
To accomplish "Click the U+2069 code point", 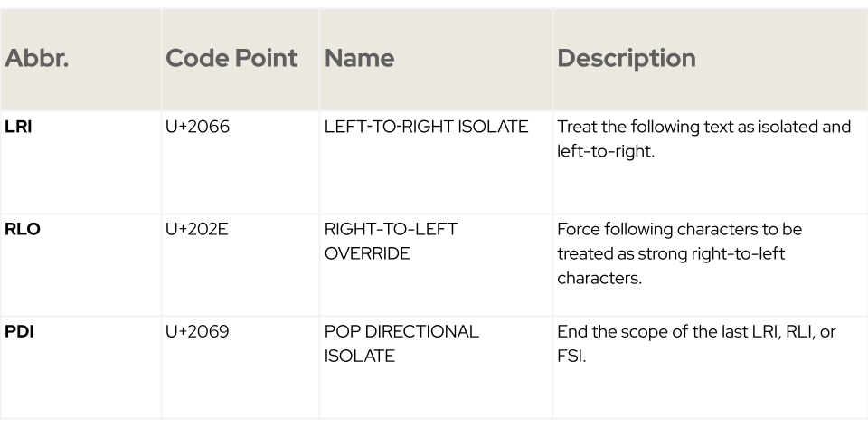I will click(197, 332).
